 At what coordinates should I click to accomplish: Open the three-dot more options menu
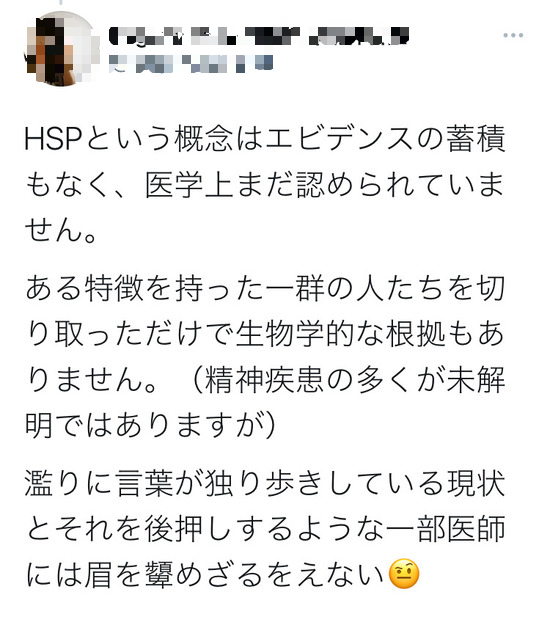513,35
